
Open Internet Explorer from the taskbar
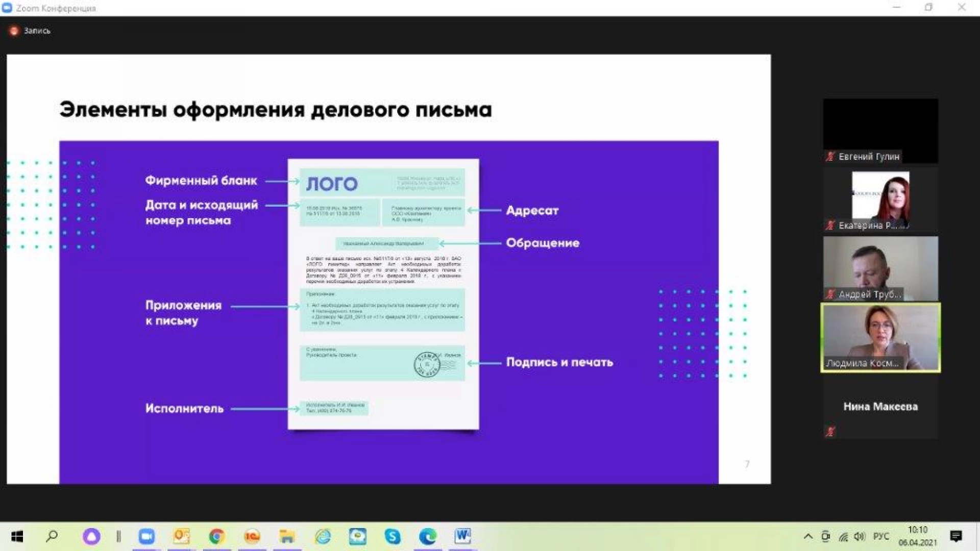point(323,536)
